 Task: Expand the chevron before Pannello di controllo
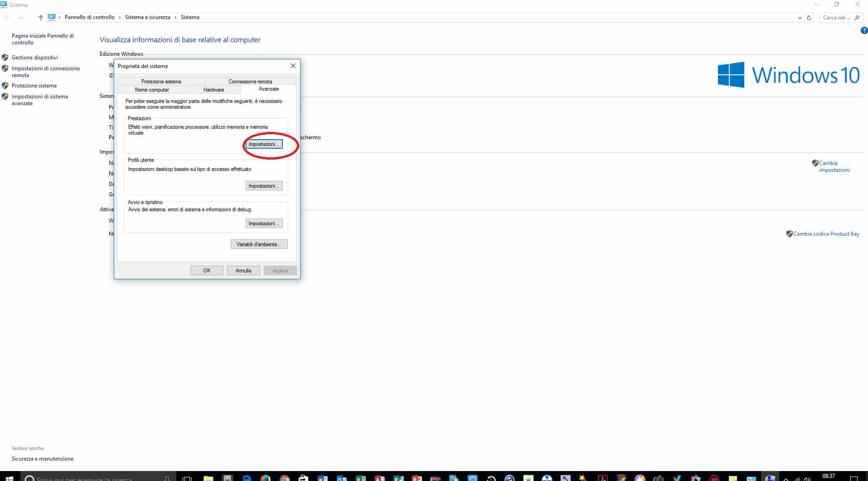(59, 17)
